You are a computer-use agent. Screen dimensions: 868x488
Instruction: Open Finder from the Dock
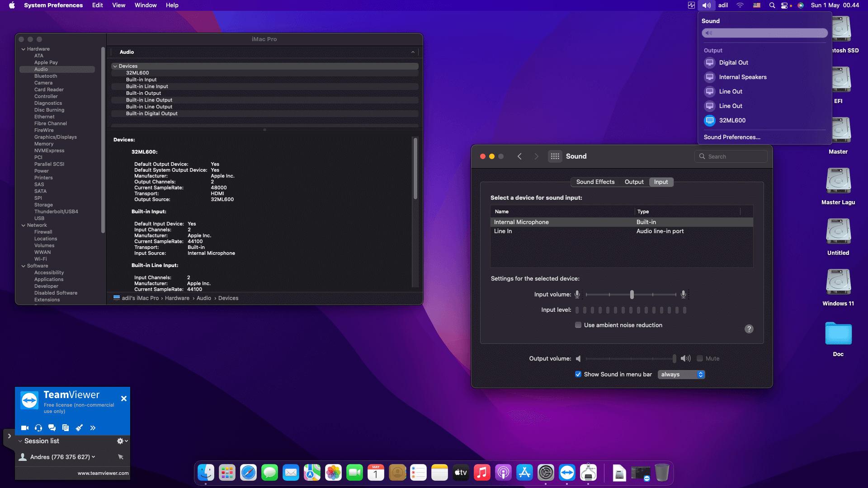click(206, 473)
